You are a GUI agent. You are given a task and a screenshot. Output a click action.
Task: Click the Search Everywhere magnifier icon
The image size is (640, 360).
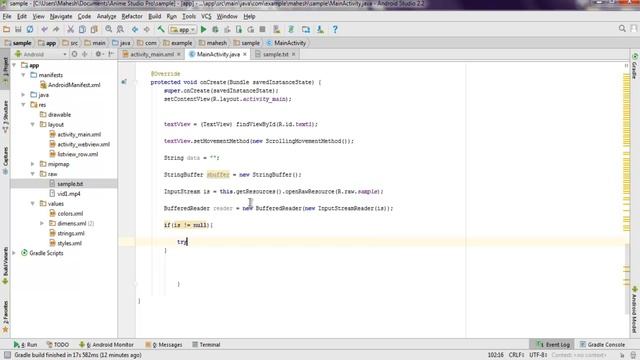coord(622,29)
